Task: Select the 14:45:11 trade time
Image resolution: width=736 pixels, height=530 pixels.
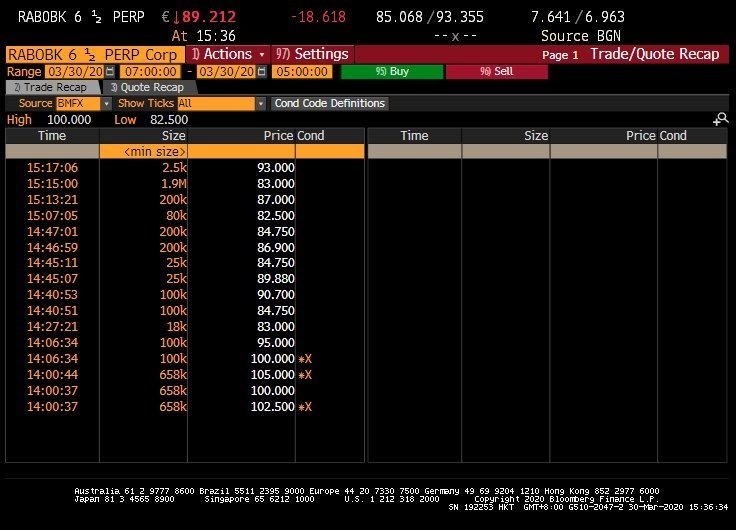Action: pyautogui.click(x=52, y=262)
